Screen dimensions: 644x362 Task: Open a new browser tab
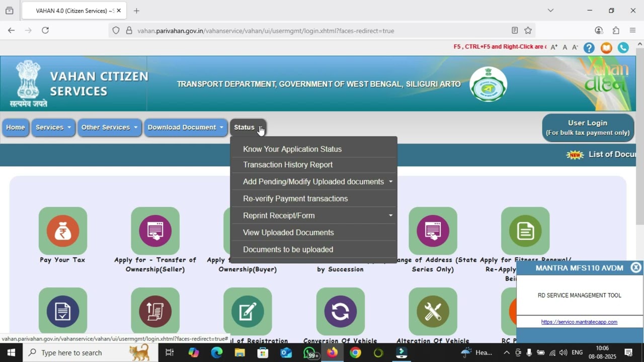136,11
